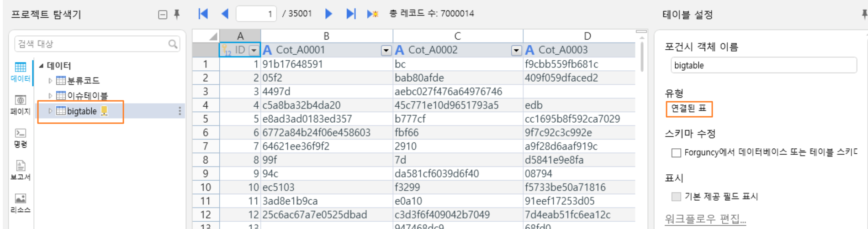Toggle 기본 제공 필드 표시 checkbox
This screenshot has width=868, height=229.
click(676, 197)
